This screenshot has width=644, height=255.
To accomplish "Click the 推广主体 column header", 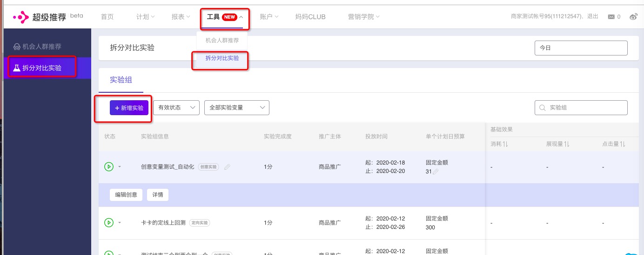I will click(330, 137).
